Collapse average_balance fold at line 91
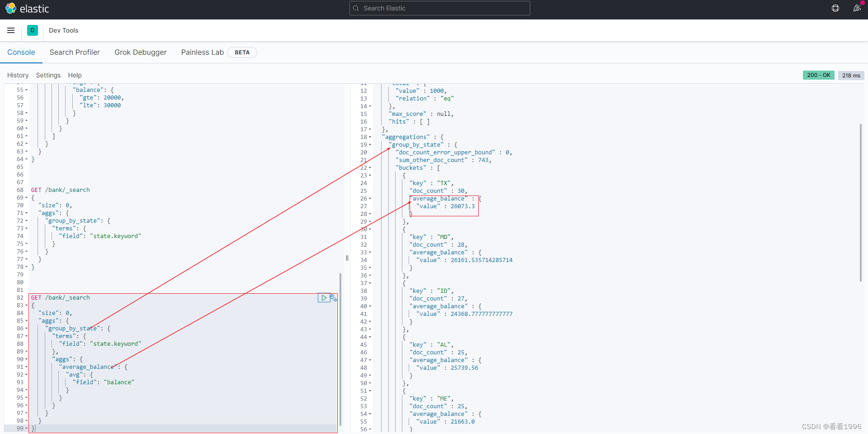 click(26, 367)
